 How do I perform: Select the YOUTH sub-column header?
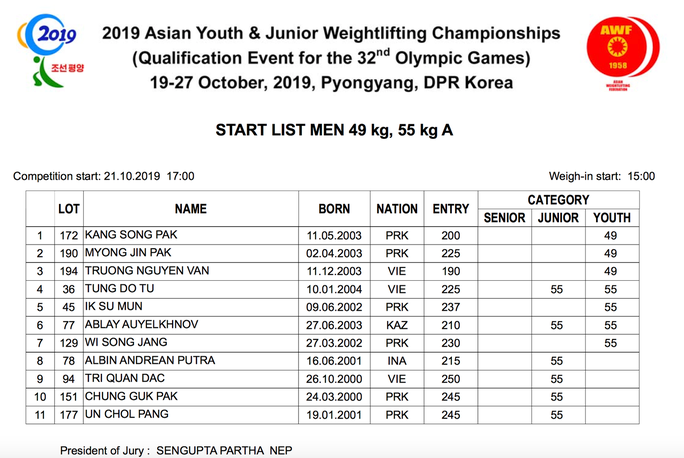click(612, 218)
